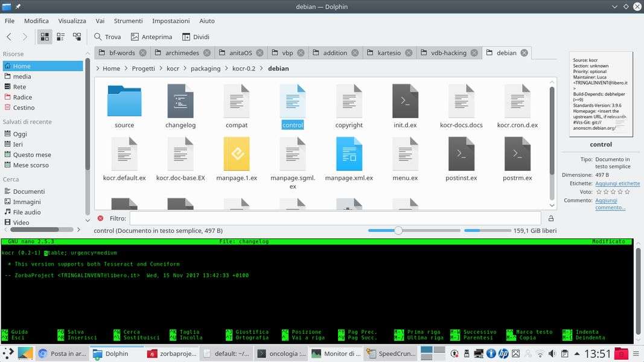Switch to compact view mode
The height and width of the screenshot is (362, 644).
(x=61, y=37)
